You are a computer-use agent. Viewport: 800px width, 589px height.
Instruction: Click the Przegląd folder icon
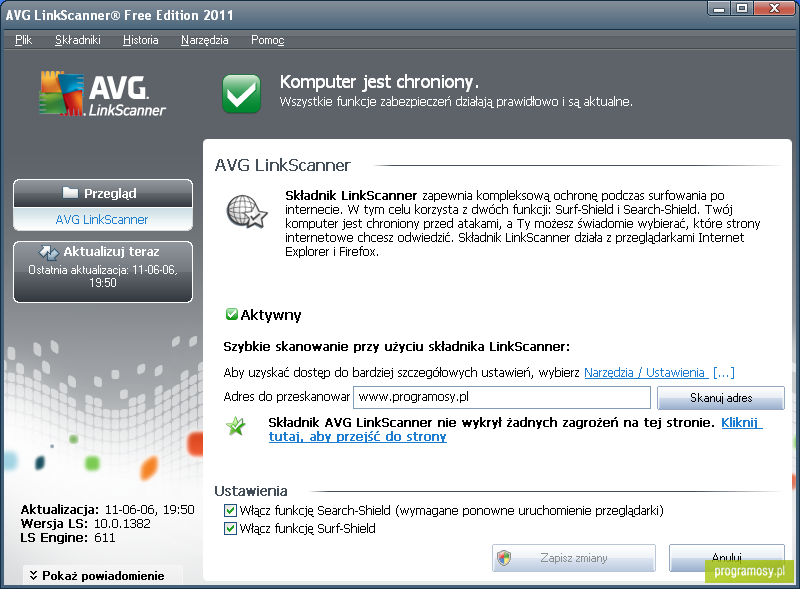pos(70,193)
